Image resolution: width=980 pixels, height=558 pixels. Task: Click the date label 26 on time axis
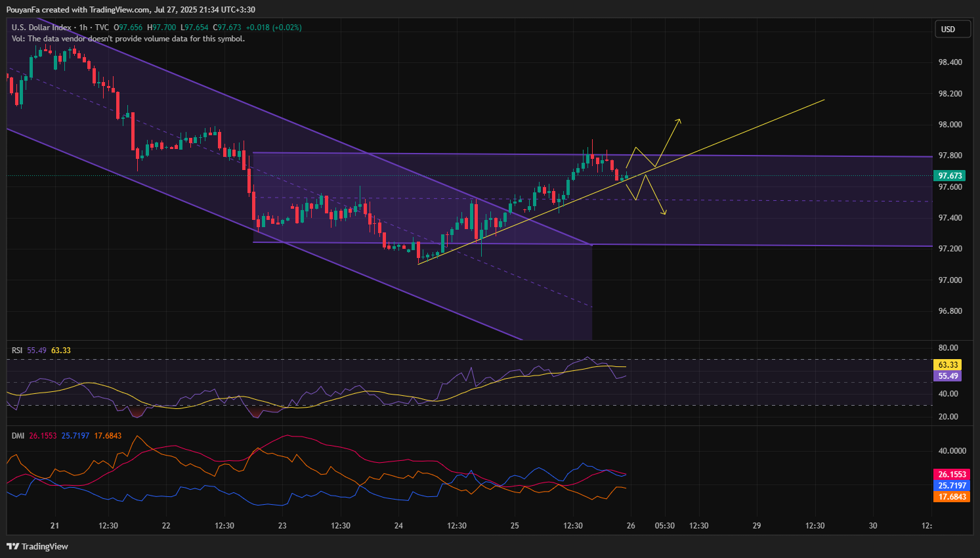(x=631, y=526)
